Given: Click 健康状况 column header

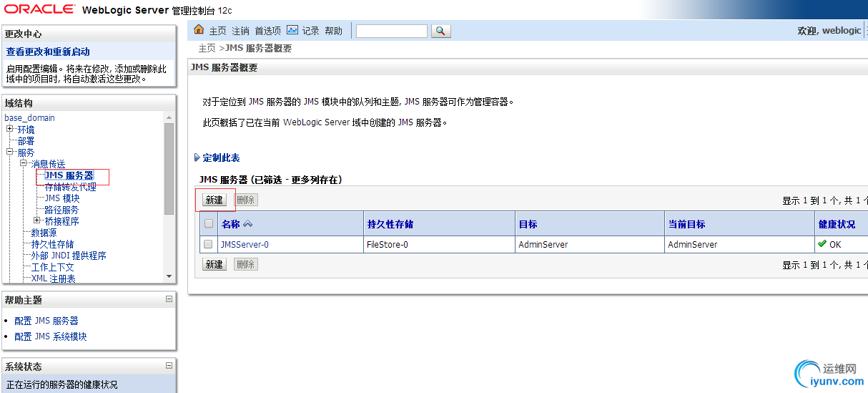Looking at the screenshot, I should click(837, 224).
